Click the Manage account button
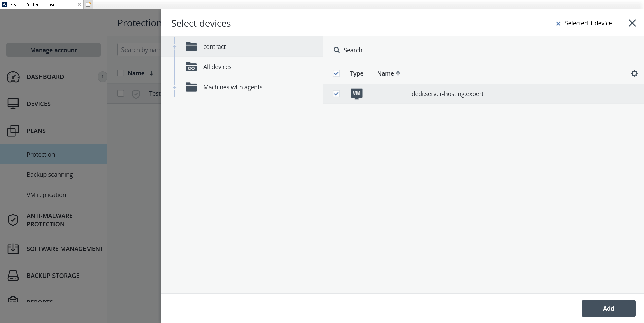The image size is (644, 323). [x=53, y=50]
